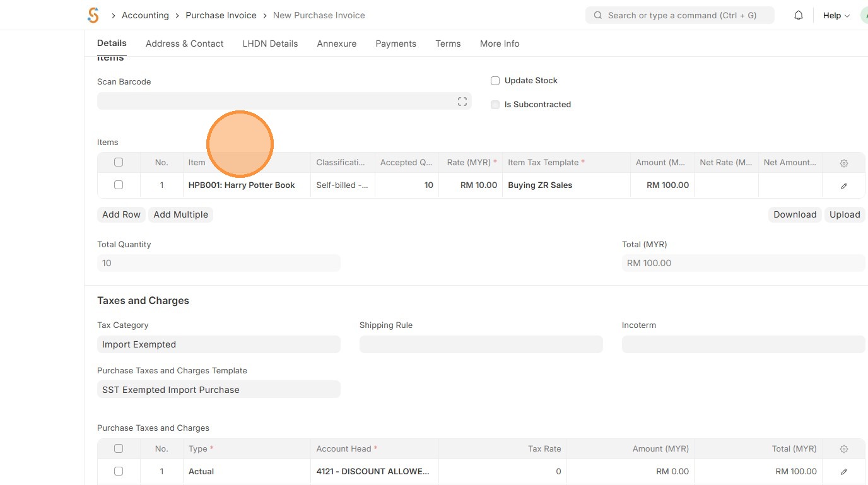
Task: Click the barcode scan icon
Action: coord(462,102)
